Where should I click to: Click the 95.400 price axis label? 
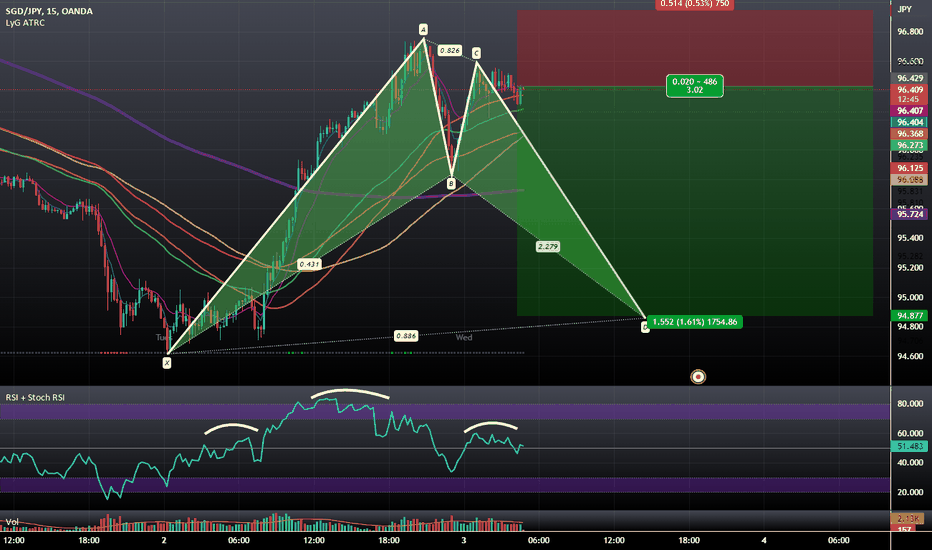910,238
